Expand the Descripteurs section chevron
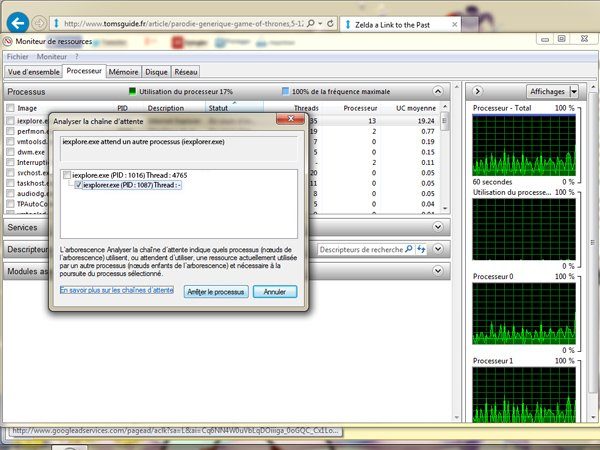 [x=438, y=249]
